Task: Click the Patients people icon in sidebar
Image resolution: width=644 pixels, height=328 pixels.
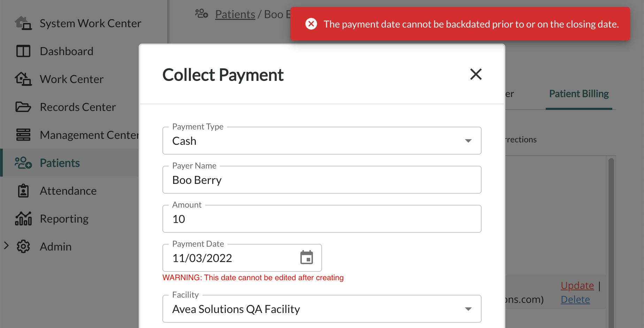Action: click(x=23, y=163)
